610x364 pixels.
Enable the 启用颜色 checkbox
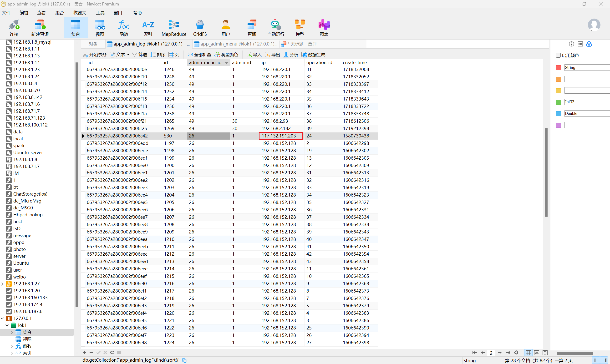(x=558, y=55)
